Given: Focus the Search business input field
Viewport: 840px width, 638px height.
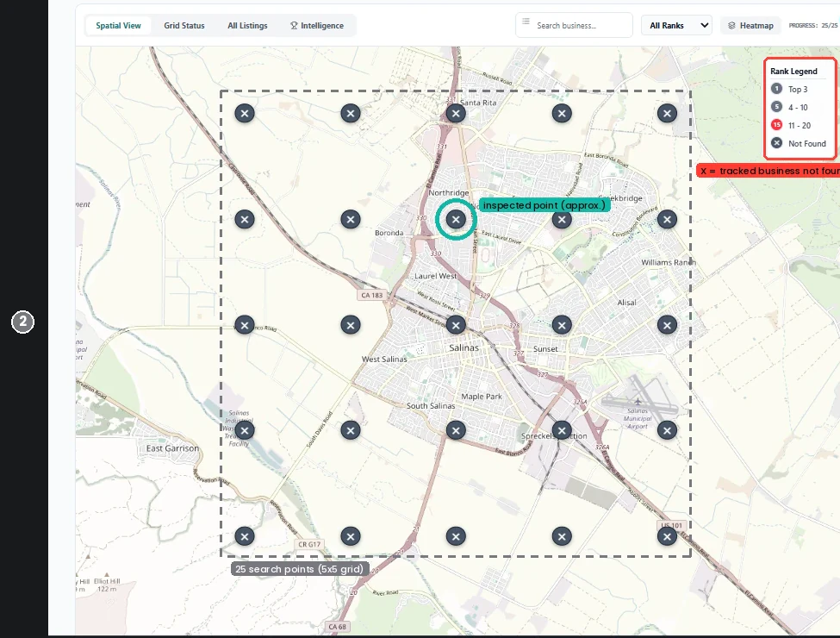Looking at the screenshot, I should click(x=574, y=25).
